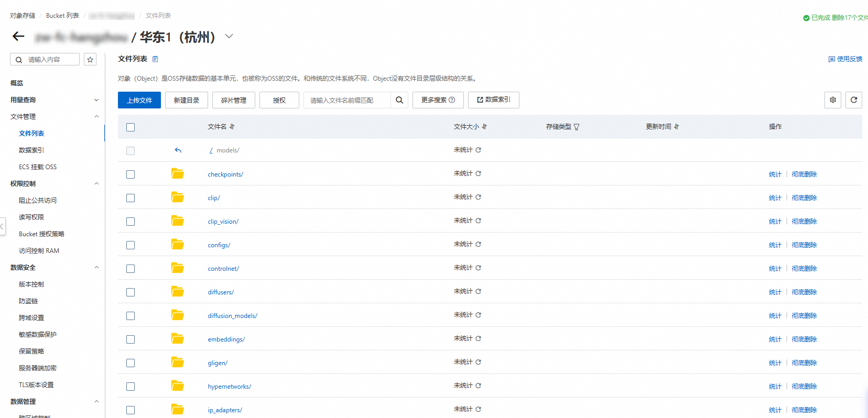This screenshot has width=868, height=418.
Task: Click the 使用反馈 feedback icon
Action: pos(831,59)
